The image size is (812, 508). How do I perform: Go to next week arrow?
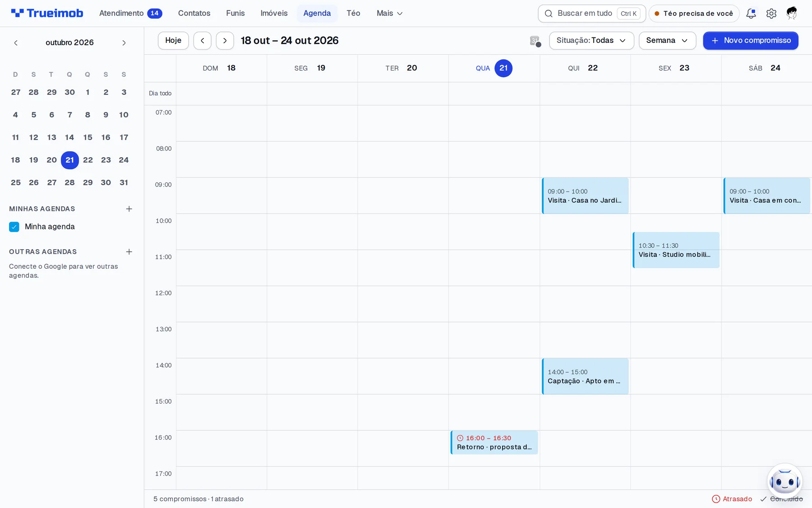click(x=225, y=41)
